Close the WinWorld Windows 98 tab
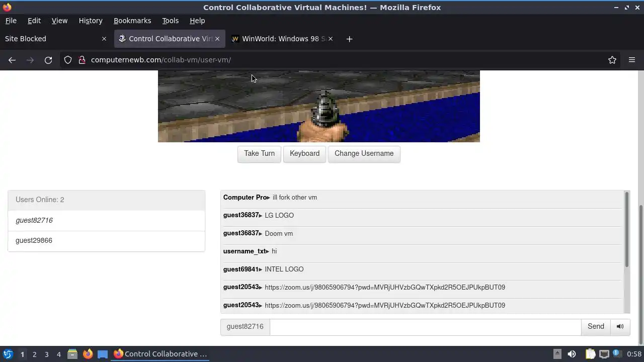This screenshot has height=362, width=644. pyautogui.click(x=330, y=39)
